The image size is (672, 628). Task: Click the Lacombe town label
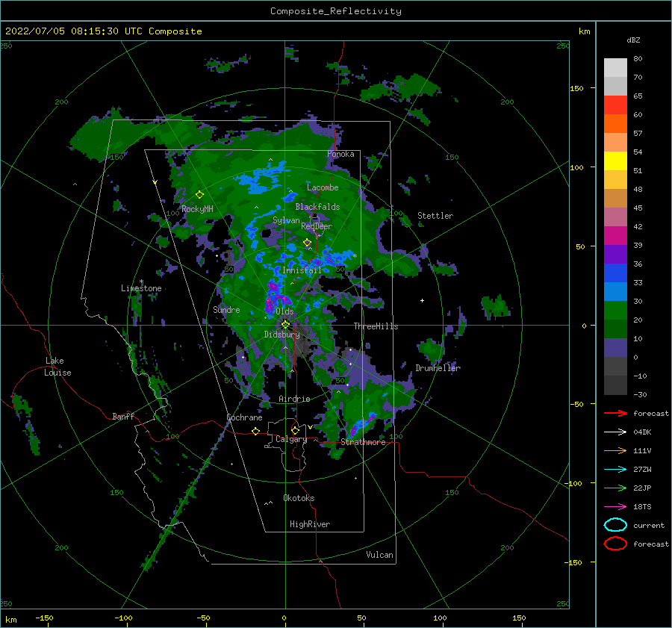point(323,187)
